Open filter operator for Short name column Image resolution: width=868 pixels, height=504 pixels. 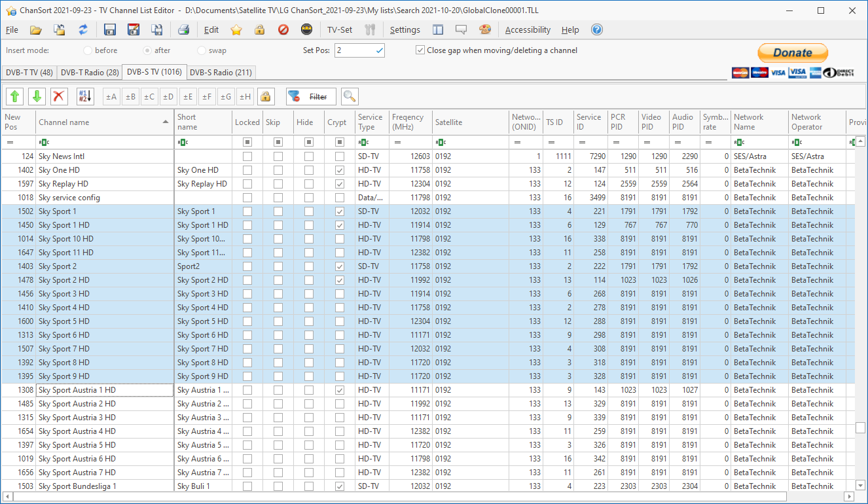[183, 142]
